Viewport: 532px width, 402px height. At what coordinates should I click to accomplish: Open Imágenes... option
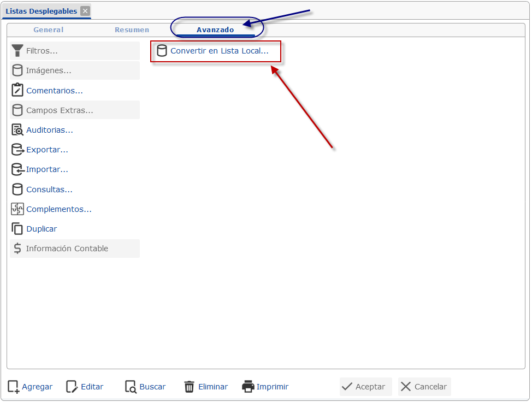(75, 70)
